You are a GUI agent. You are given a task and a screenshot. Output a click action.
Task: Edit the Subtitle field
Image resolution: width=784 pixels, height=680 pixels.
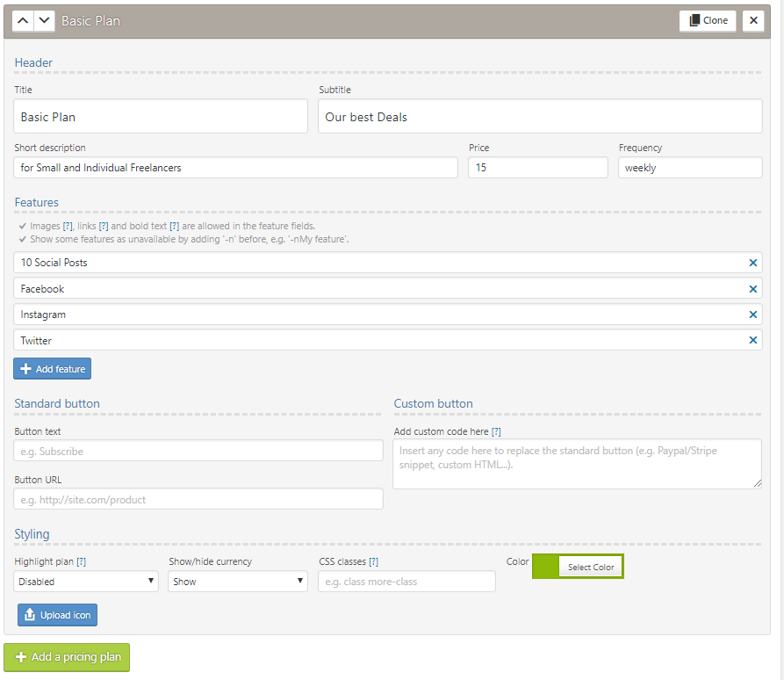click(540, 117)
